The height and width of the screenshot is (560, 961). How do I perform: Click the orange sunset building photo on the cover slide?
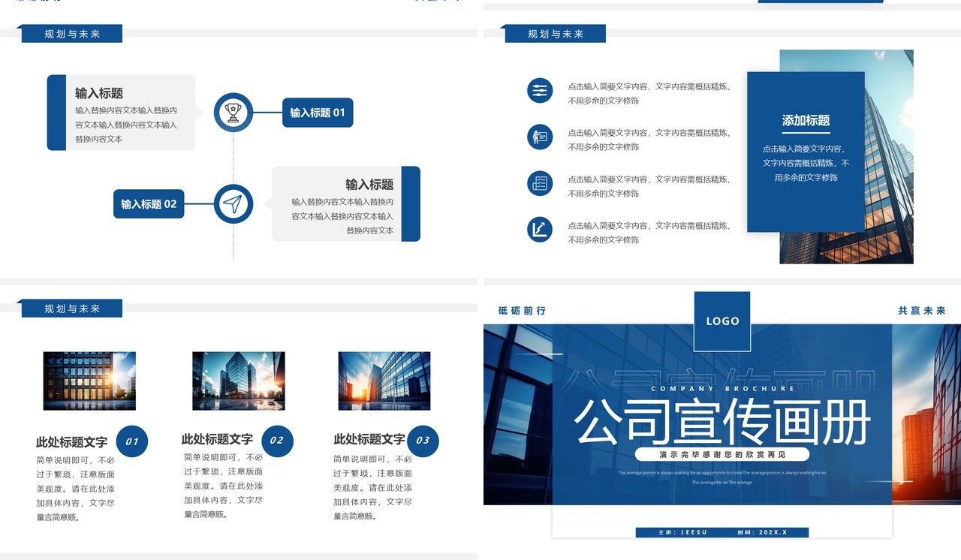coord(926,414)
